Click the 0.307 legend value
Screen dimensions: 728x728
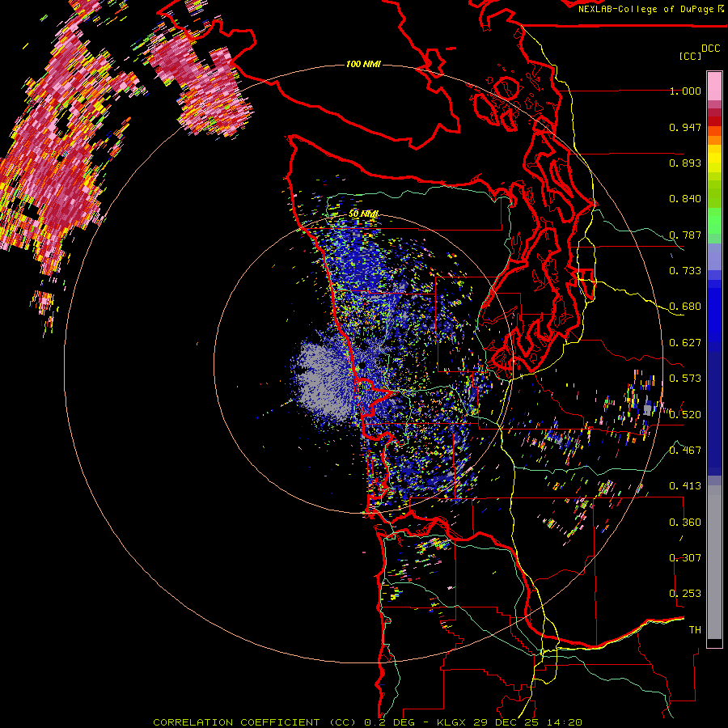685,558
